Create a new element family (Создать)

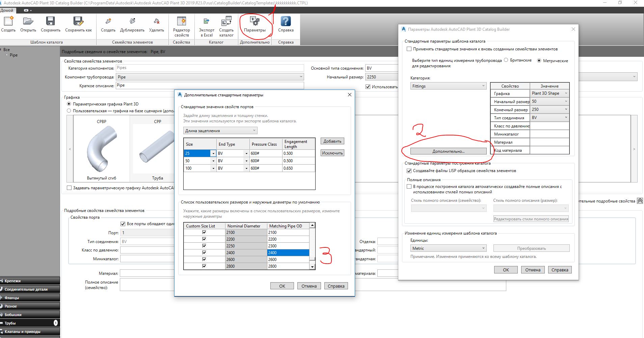pyautogui.click(x=108, y=21)
